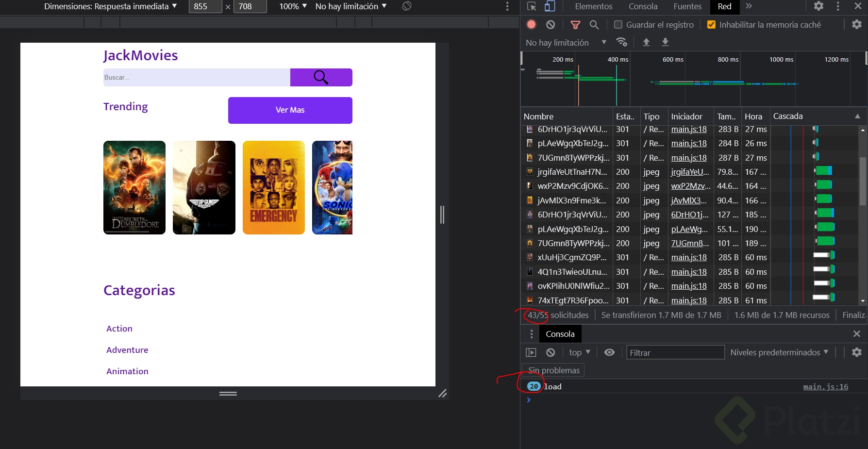
Task: Click the Ver Mas button
Action: [x=290, y=110]
